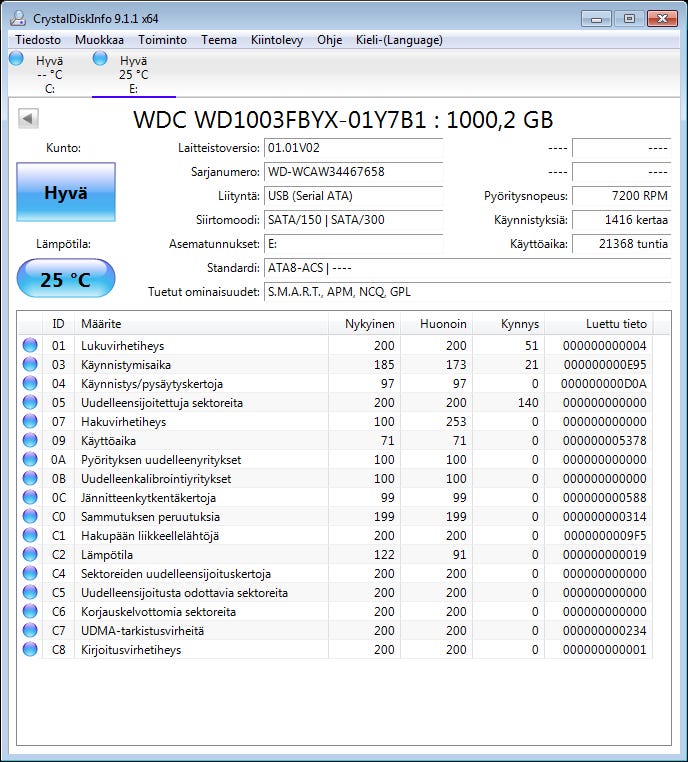Image resolution: width=688 pixels, height=762 pixels.
Task: Click the Luettu tieto column header
Action: [599, 324]
